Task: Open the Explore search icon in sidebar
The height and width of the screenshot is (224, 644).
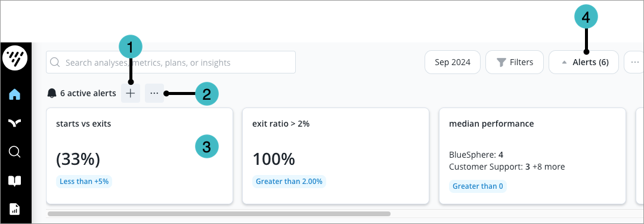Action: (x=15, y=152)
